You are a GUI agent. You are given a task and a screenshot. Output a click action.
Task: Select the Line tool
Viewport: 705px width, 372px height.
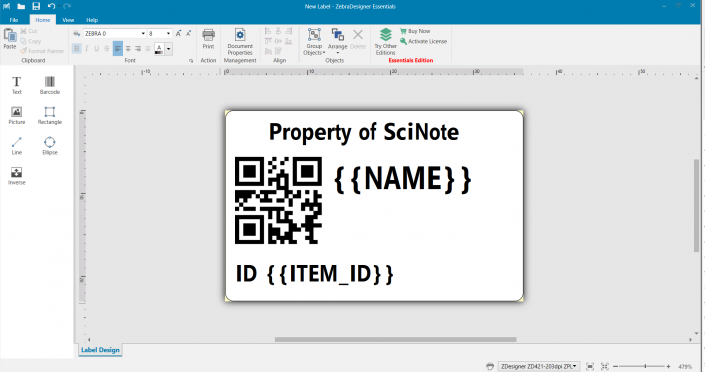(x=17, y=145)
